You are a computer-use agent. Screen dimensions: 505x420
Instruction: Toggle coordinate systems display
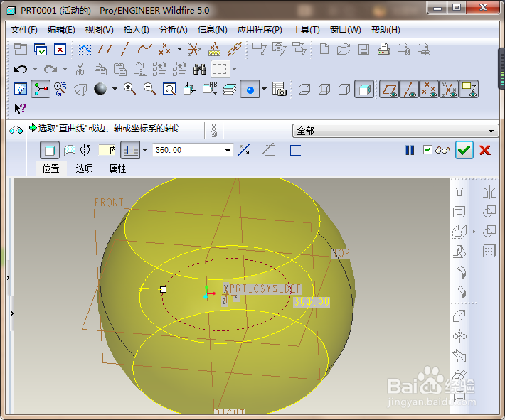(449, 89)
